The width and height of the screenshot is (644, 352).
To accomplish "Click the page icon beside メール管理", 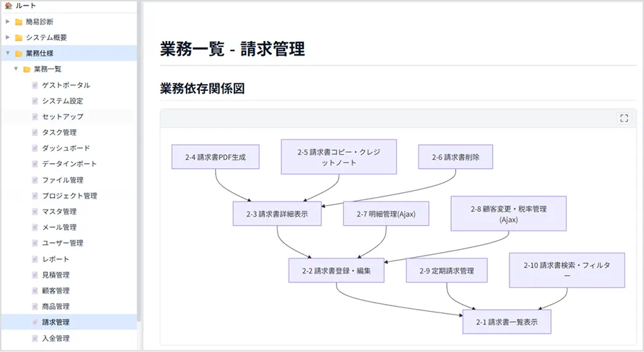I will click(x=35, y=227).
